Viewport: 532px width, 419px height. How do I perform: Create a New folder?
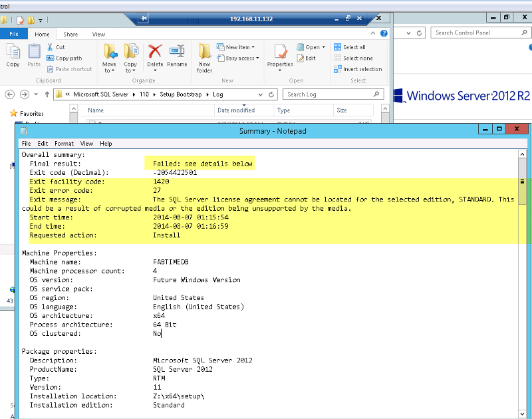pos(204,58)
